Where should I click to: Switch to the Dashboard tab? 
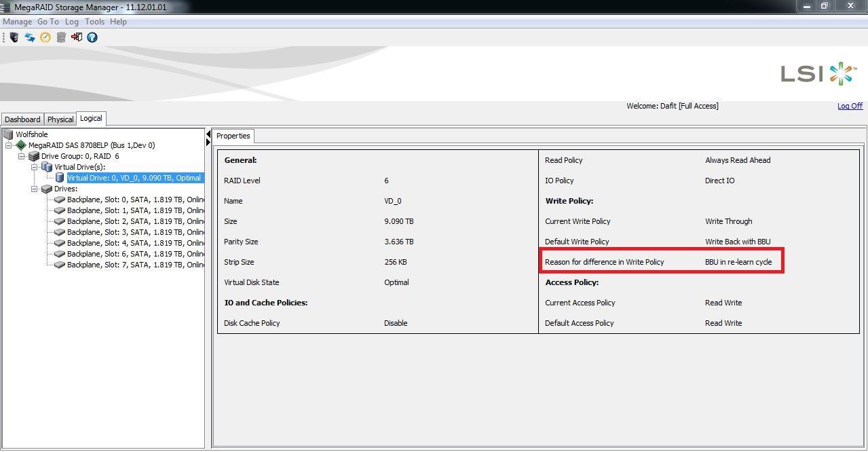click(x=22, y=119)
